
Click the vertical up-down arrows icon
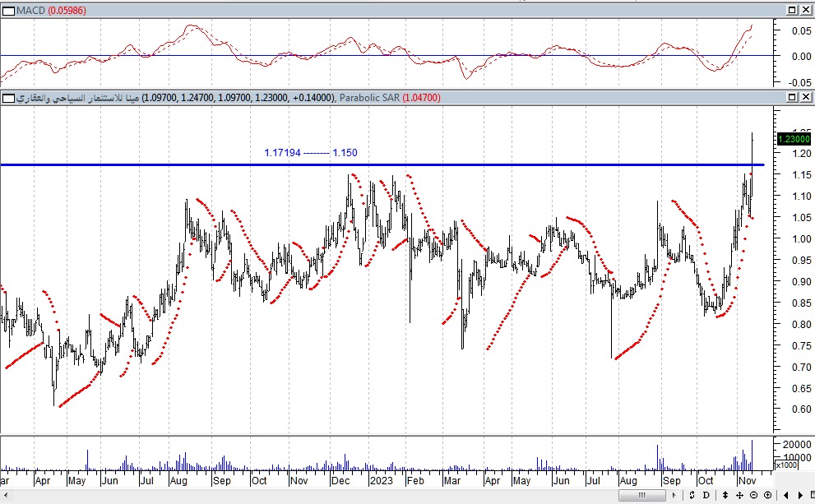pos(725,495)
